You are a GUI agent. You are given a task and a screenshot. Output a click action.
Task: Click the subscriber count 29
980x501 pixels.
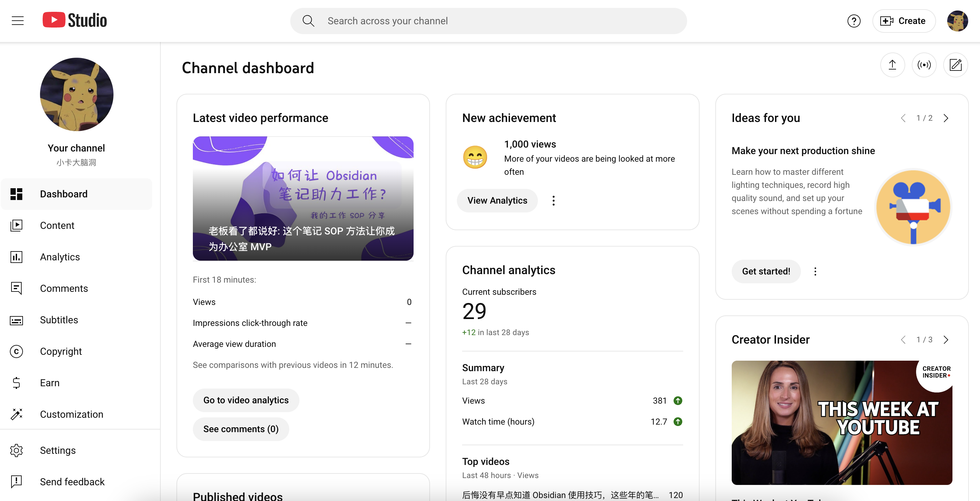pos(474,311)
